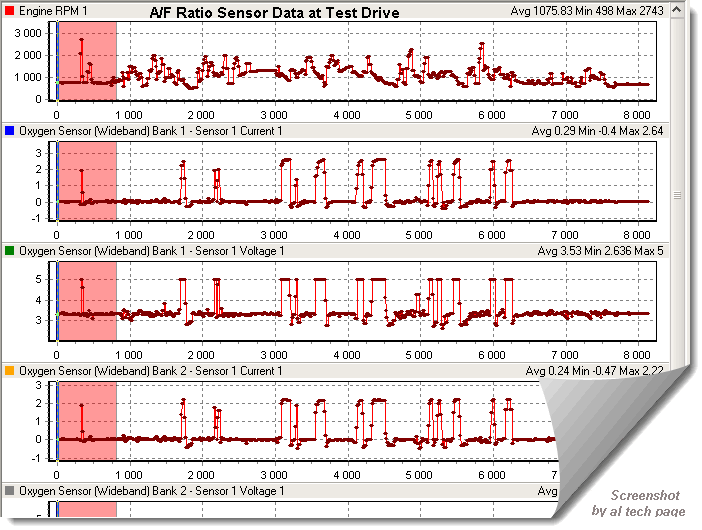702x530 pixels.
Task: Click the red Engine RPM 1 color square
Action: tap(9, 11)
